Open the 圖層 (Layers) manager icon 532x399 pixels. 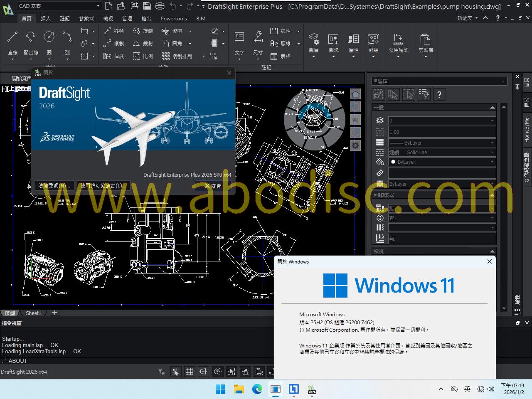coord(314,40)
